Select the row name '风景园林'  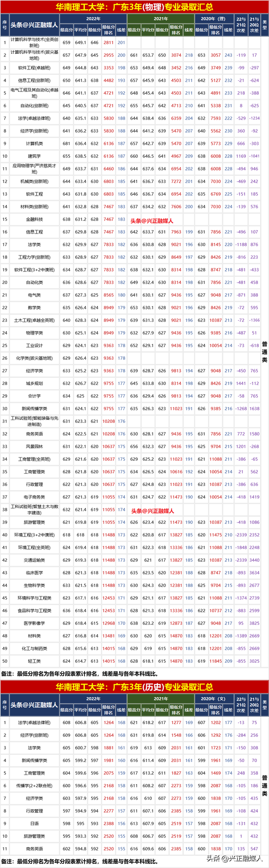34,446
